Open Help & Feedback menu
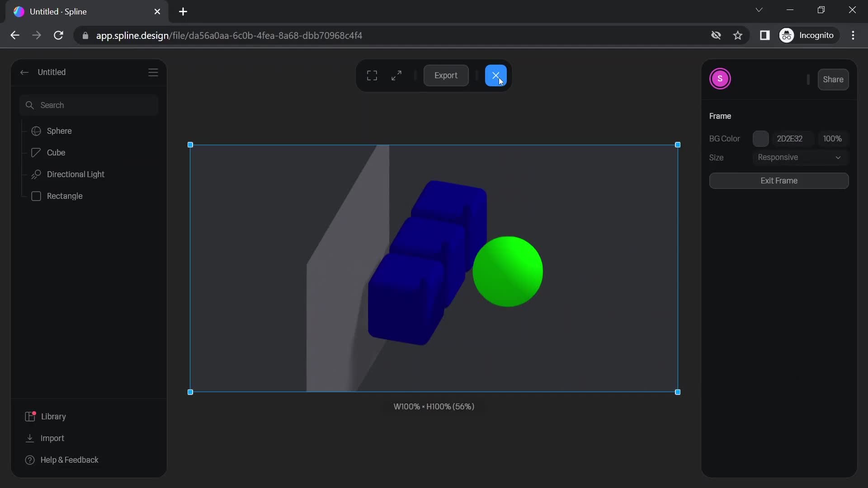Image resolution: width=868 pixels, height=488 pixels. coord(70,460)
